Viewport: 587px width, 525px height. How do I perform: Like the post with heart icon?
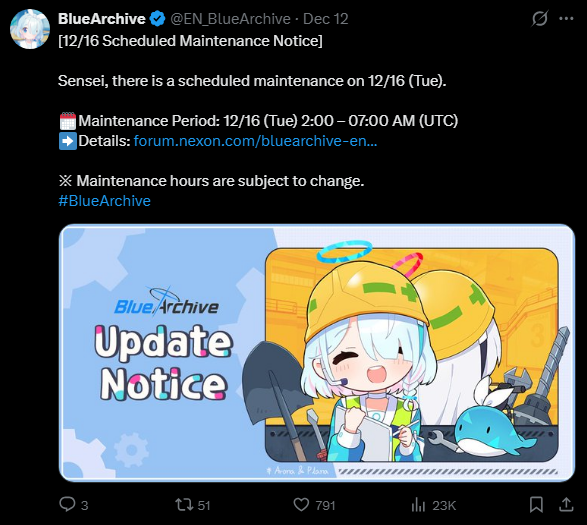[301, 504]
